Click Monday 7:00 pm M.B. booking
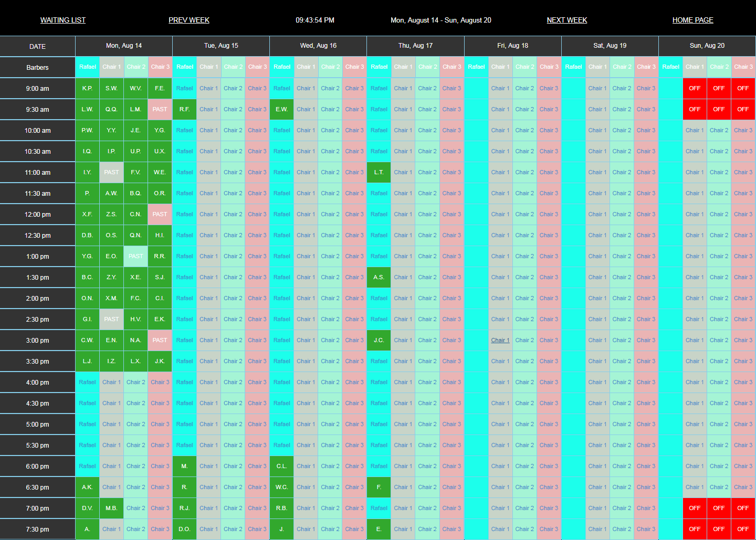 tap(111, 508)
